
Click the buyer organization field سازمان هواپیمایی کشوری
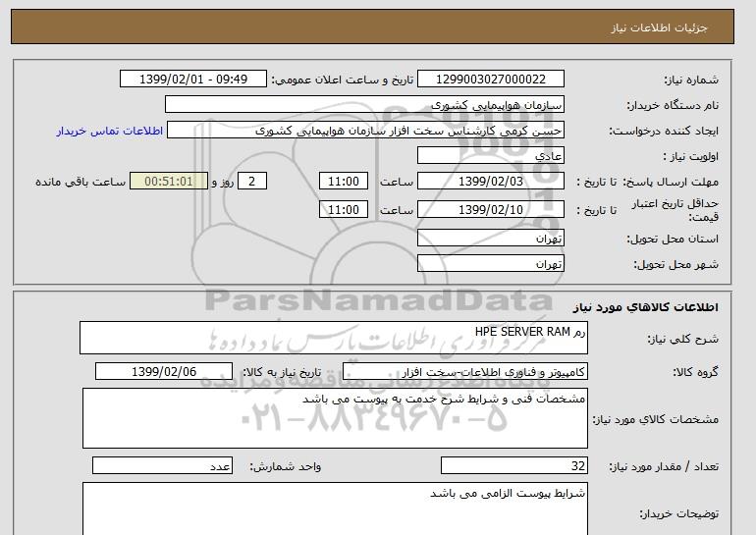pos(364,105)
